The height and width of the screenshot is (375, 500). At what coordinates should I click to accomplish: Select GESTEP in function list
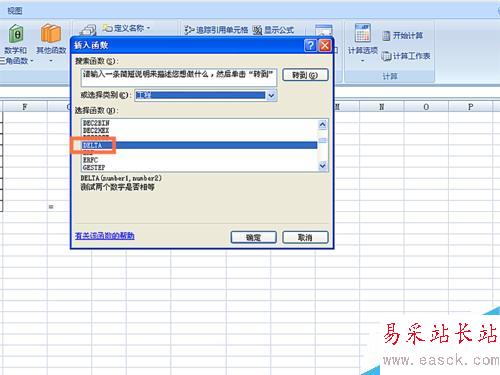click(x=199, y=167)
